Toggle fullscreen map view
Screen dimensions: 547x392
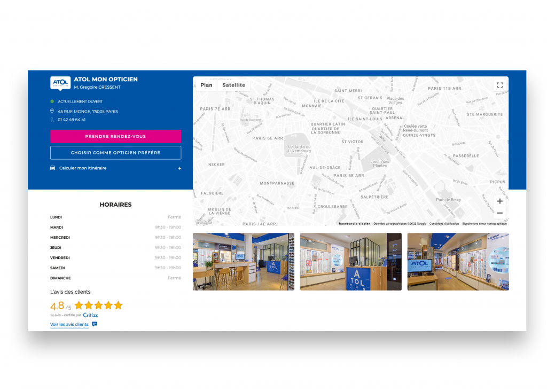[x=499, y=85]
